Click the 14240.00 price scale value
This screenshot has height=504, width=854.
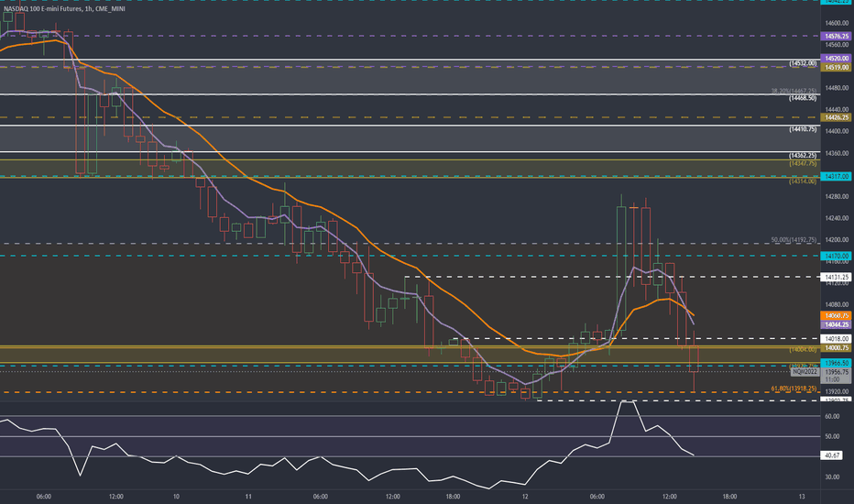(837, 218)
